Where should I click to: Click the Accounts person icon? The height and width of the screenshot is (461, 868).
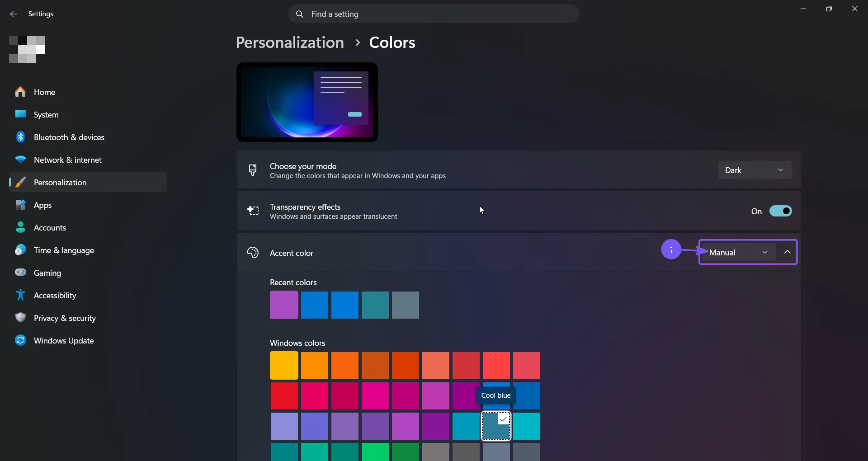20,227
